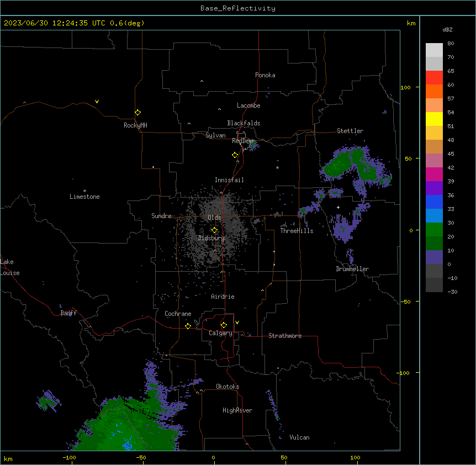
Task: Click the green echo cell southwest of Stettler
Action: pyautogui.click(x=336, y=166)
